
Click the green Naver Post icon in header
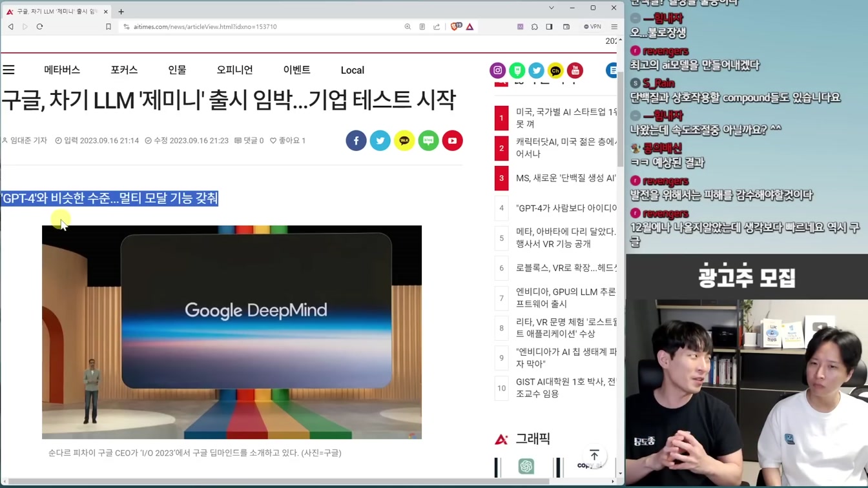pyautogui.click(x=517, y=70)
